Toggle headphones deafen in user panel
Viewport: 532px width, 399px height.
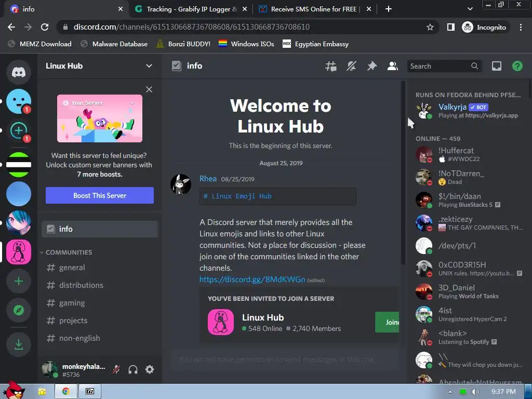click(x=133, y=369)
